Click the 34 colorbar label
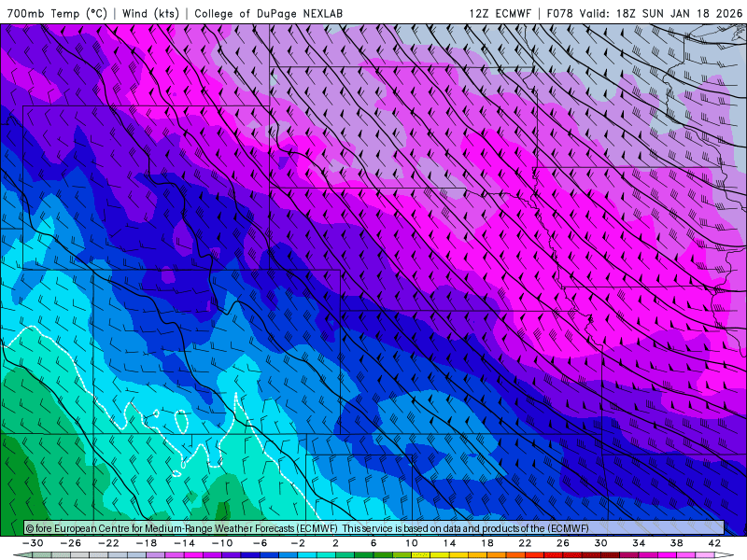 [639, 543]
